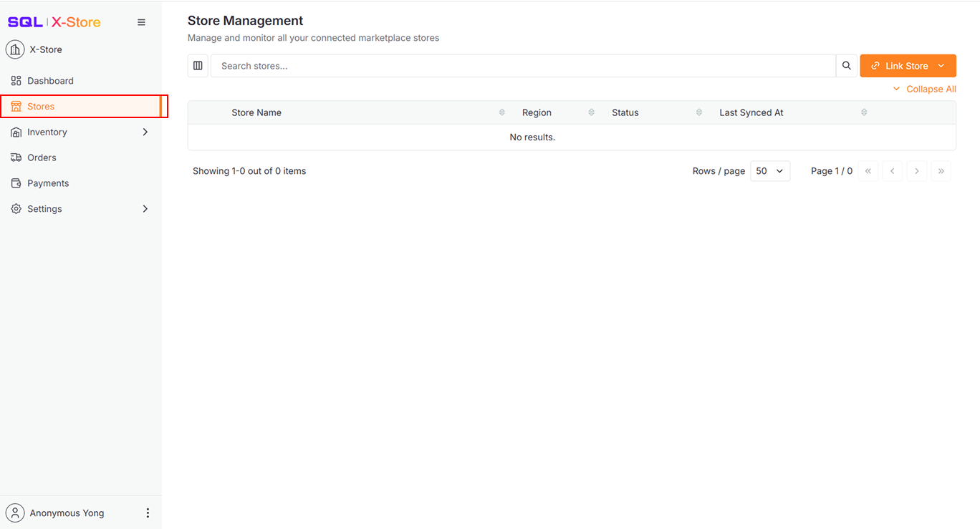The height and width of the screenshot is (529, 980).
Task: Click the Dashboard grid icon
Action: 16,80
